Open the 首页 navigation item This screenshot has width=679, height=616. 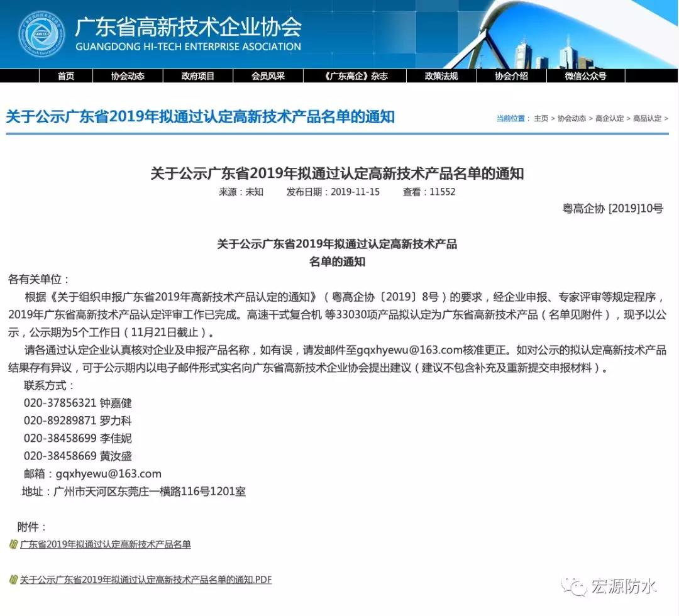pos(66,76)
